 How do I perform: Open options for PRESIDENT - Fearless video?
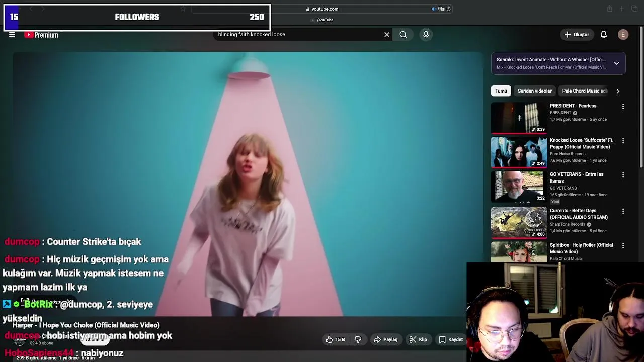[623, 107]
